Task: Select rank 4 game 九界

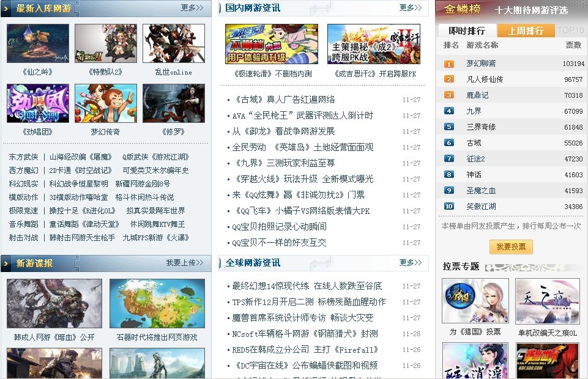Action: 474,111
